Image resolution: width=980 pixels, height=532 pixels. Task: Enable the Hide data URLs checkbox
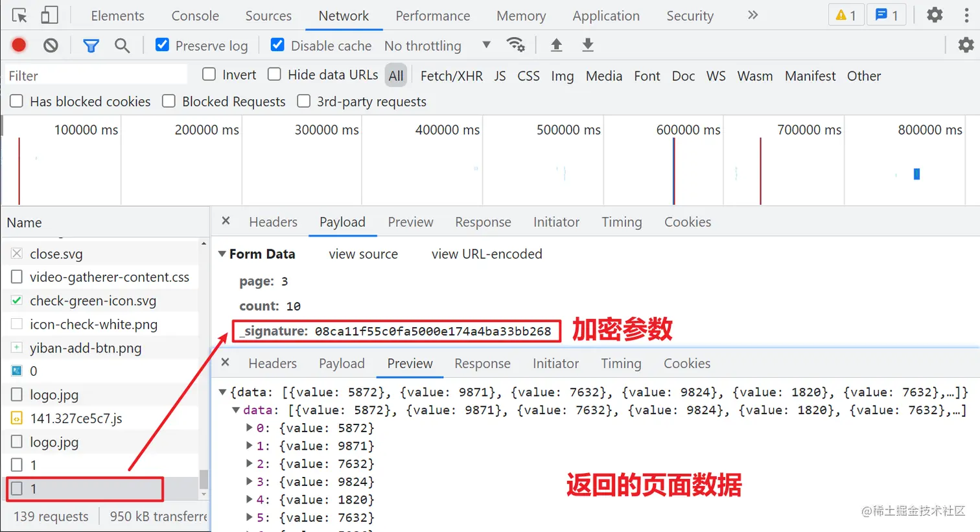[274, 75]
